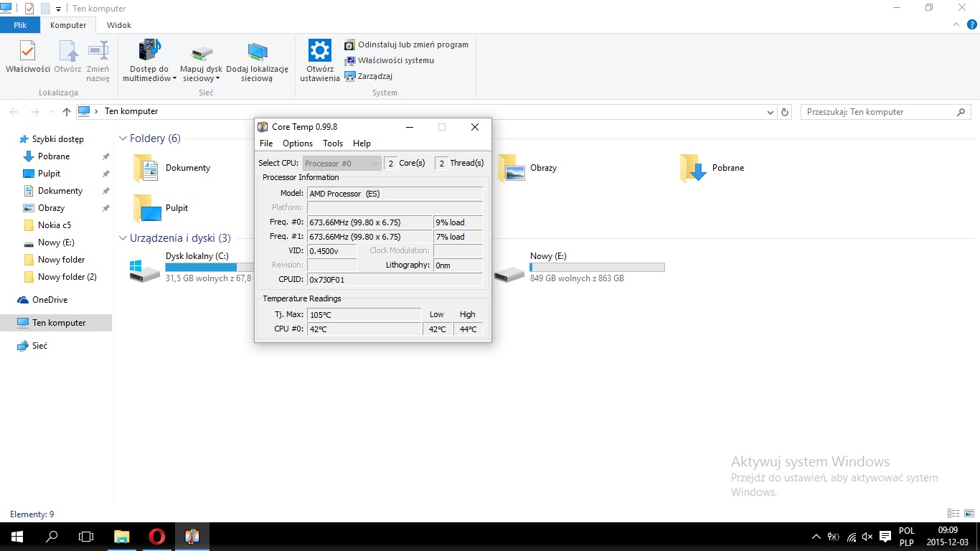Expand the address bar history dropdown
This screenshot has height=551, width=980.
click(x=771, y=112)
